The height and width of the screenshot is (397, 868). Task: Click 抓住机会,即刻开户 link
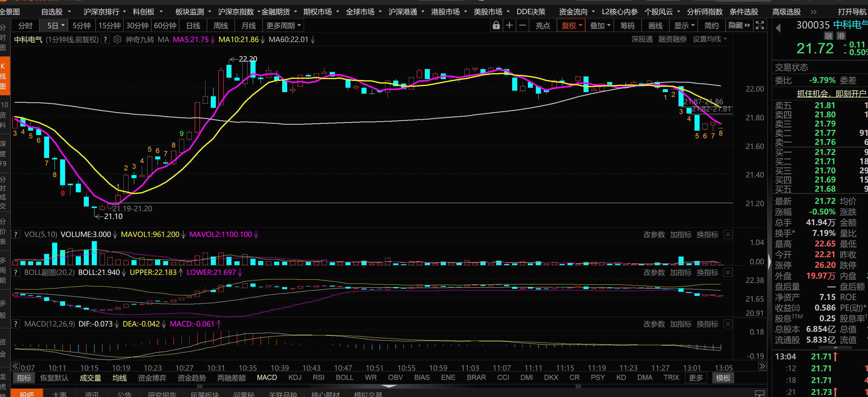click(831, 93)
